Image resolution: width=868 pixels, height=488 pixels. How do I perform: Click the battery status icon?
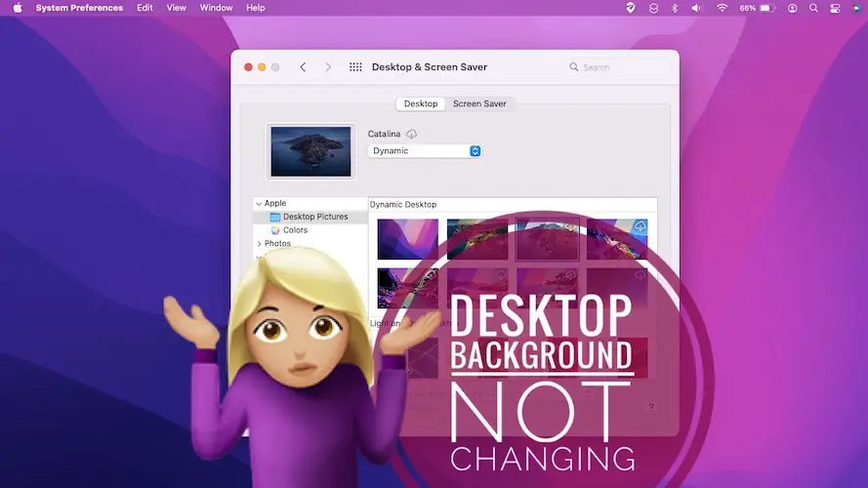(767, 8)
